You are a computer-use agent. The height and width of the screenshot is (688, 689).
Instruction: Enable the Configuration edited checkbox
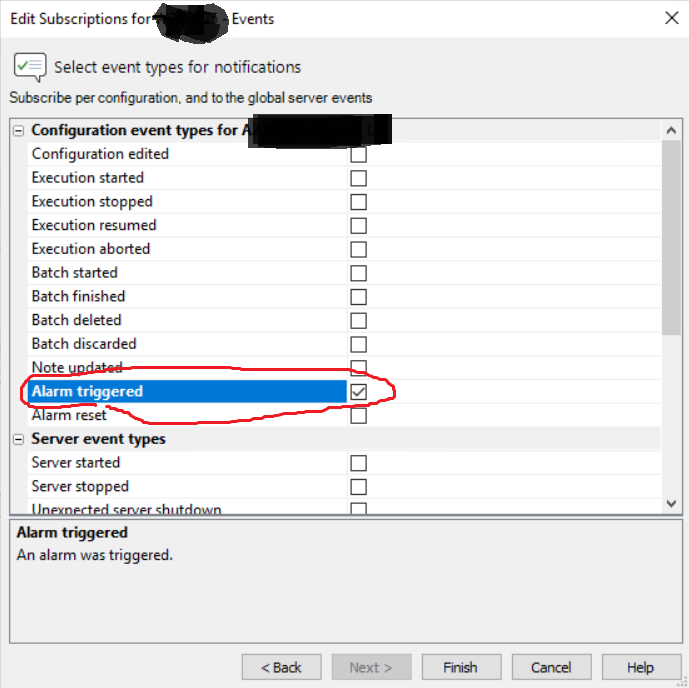pos(358,155)
